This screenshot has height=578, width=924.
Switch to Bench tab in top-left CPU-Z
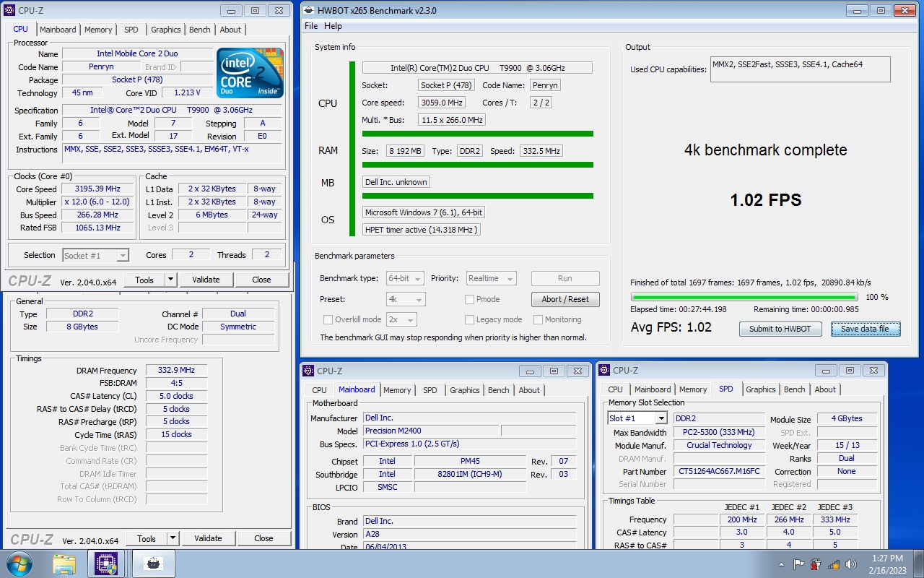point(200,30)
